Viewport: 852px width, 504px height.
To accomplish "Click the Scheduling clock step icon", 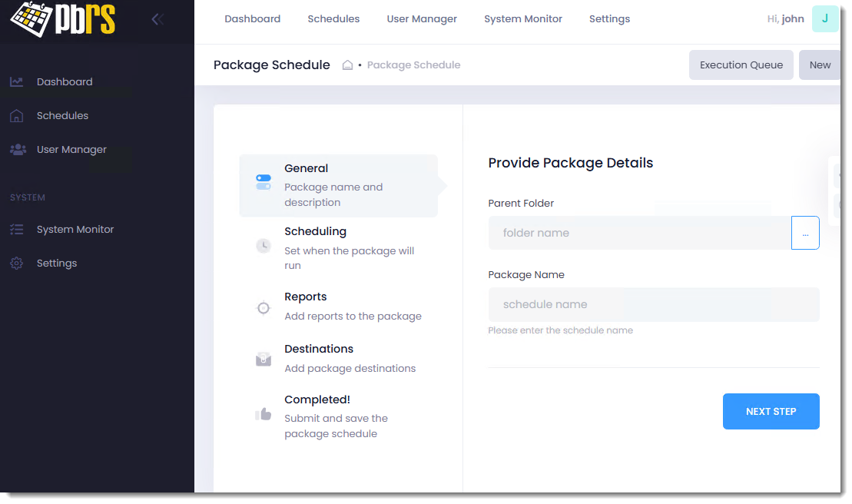I will [x=264, y=246].
